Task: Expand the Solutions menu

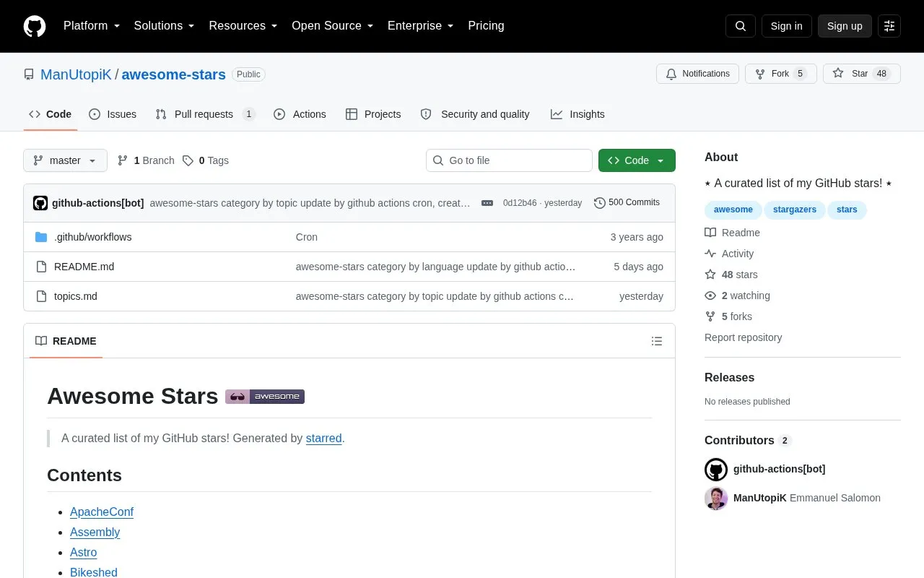Action: point(164,26)
